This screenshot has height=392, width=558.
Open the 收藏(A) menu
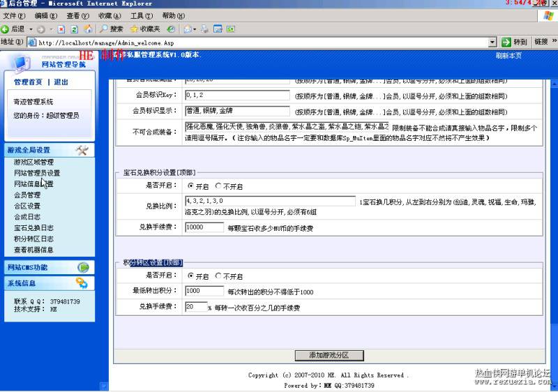110,15
